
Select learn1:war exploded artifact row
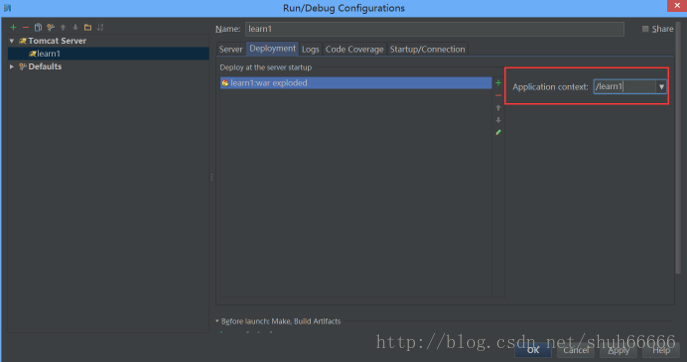(x=356, y=83)
